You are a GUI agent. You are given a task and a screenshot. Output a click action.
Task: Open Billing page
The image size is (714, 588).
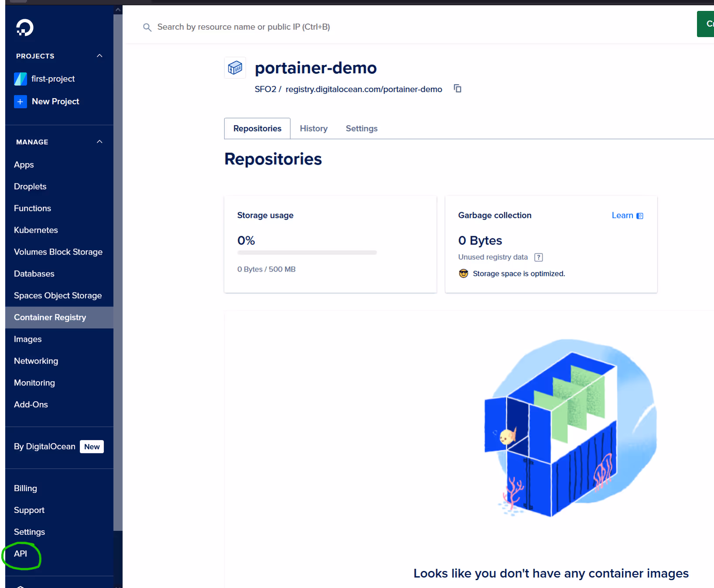coord(25,488)
